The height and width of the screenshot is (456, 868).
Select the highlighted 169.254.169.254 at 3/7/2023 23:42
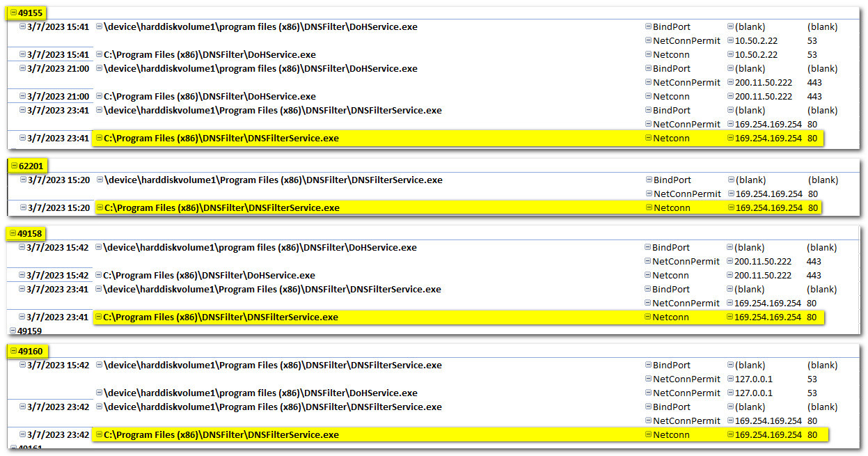768,434
